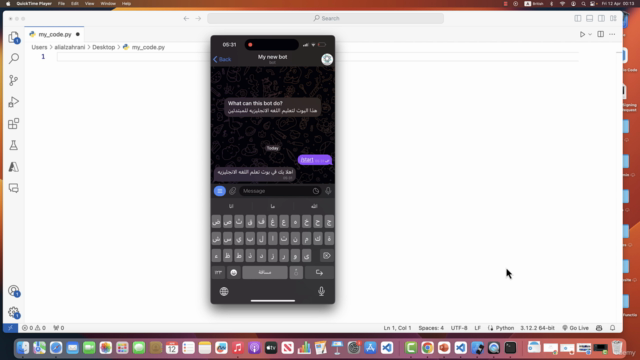
Task: Open the Chat view in activity bar
Action: 13,188
